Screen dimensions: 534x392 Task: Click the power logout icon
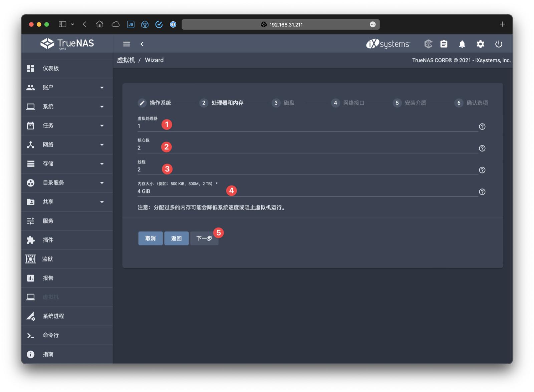coord(499,44)
